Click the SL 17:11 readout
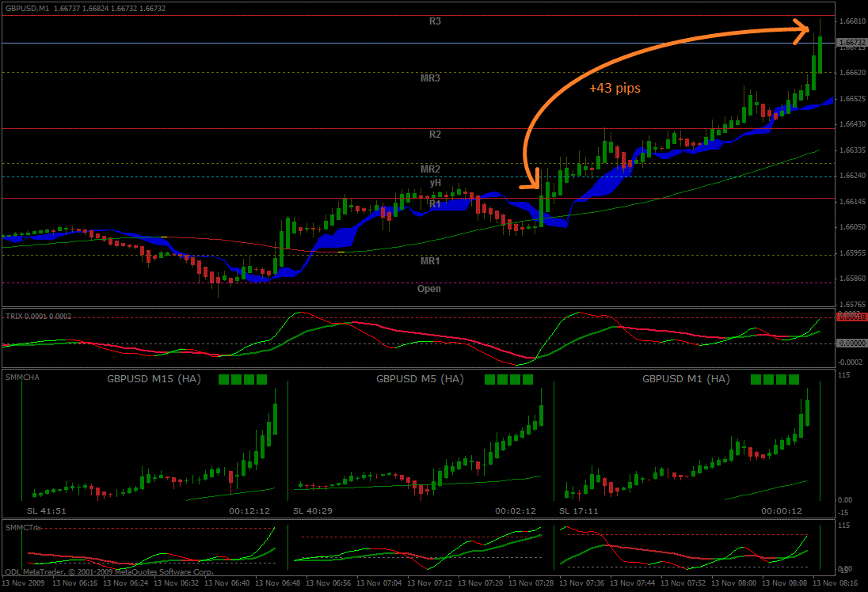The image size is (868, 592). point(578,510)
